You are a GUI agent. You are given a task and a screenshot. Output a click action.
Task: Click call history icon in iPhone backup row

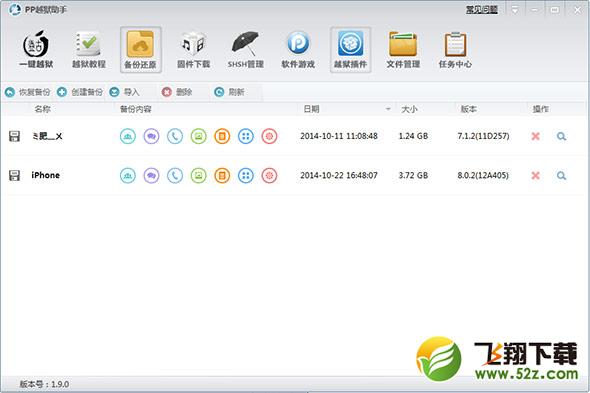point(175,175)
